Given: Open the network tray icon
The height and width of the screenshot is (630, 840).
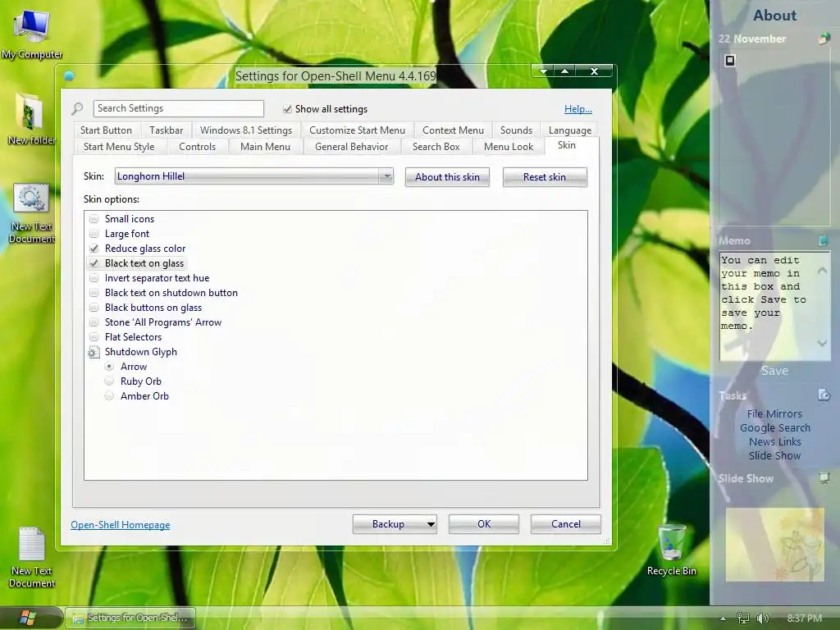Looking at the screenshot, I should click(x=742, y=619).
